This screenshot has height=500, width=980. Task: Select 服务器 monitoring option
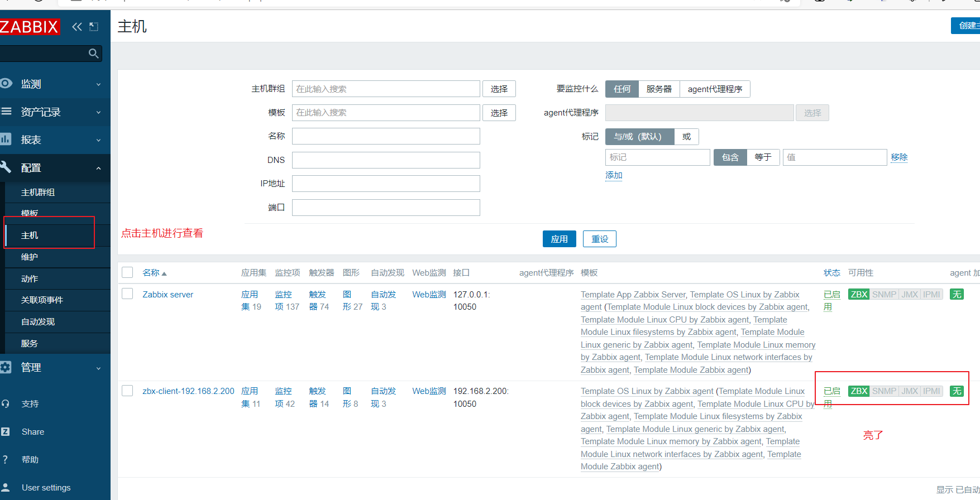tap(659, 89)
